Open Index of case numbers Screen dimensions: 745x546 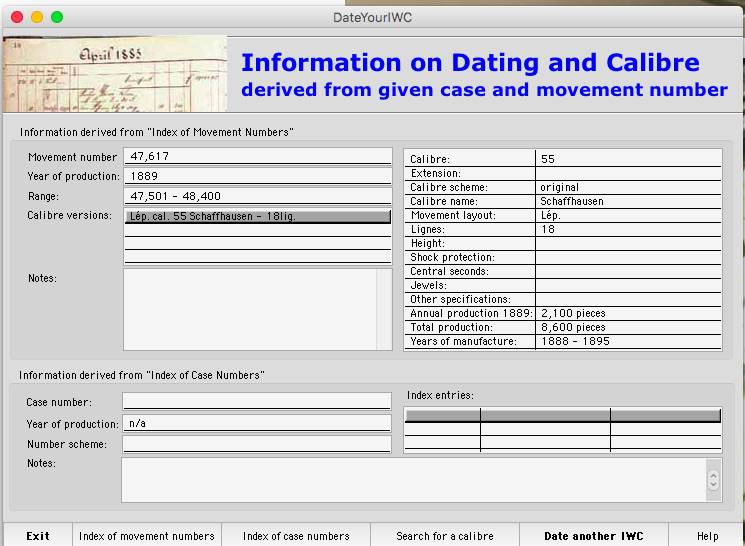[296, 535]
